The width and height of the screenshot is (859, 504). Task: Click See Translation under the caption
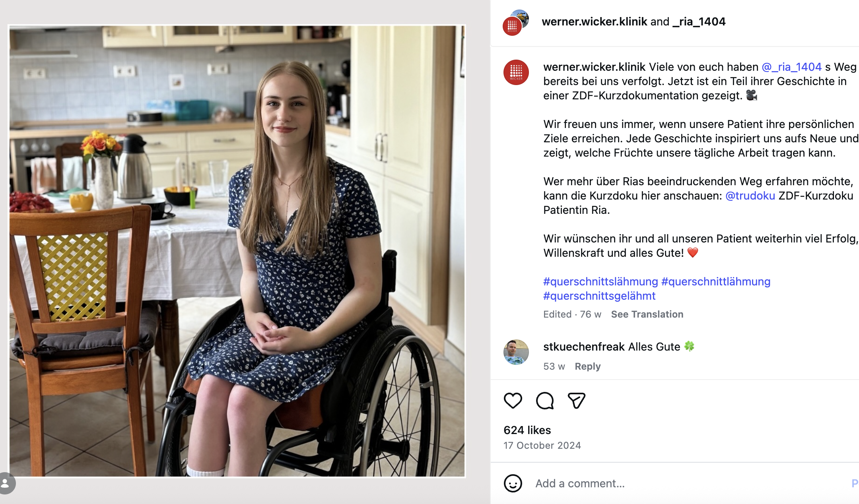(647, 314)
